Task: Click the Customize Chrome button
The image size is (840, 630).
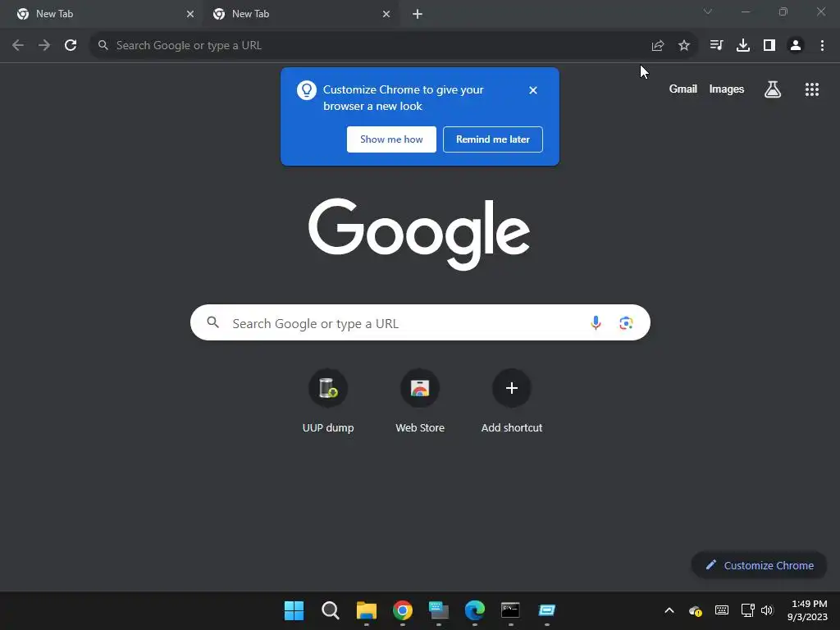Action: [x=759, y=565]
